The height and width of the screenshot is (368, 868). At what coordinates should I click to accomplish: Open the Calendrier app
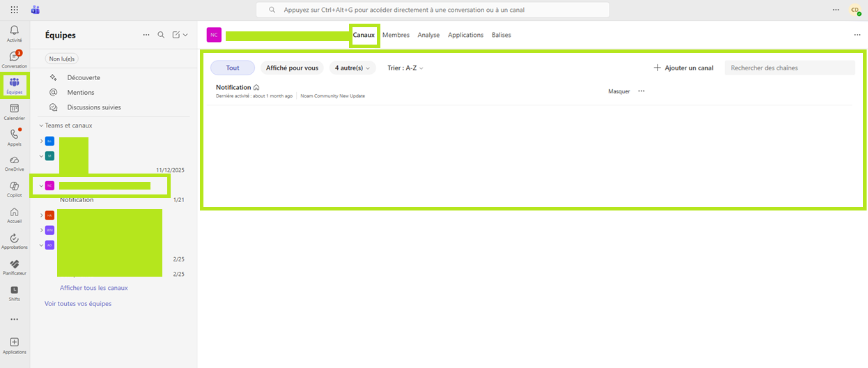point(14,112)
